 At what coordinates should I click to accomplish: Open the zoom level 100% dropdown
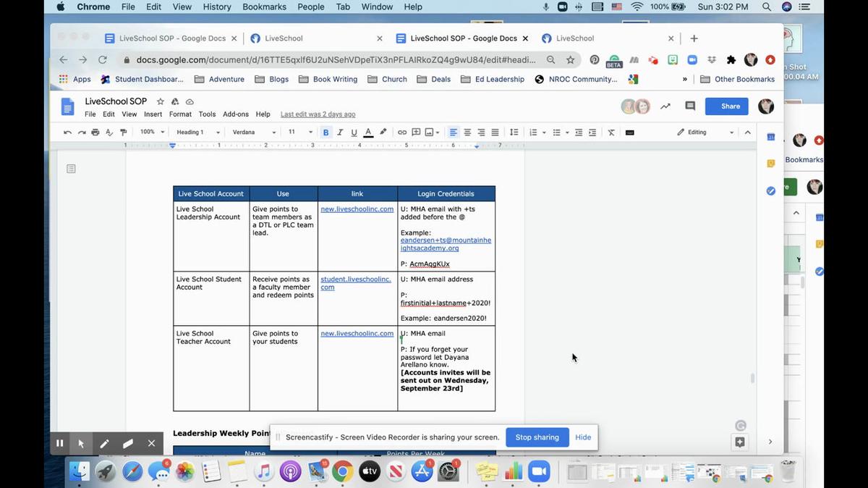[152, 132]
